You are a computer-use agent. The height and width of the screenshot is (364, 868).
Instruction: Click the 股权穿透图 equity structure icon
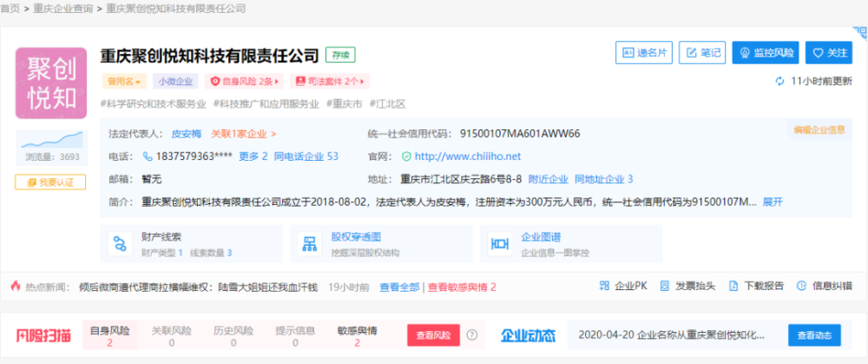[310, 243]
